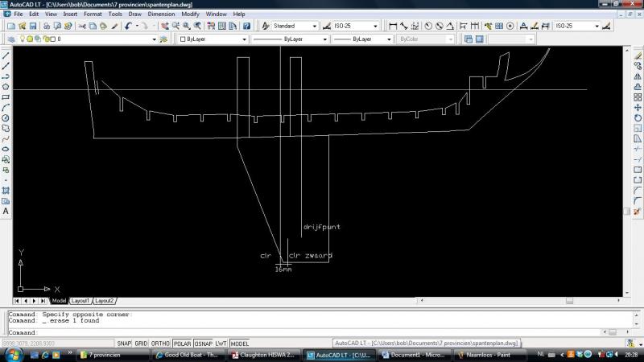This screenshot has width=644, height=362.
Task: Open the Layer Properties Manager icon
Action: point(11,39)
